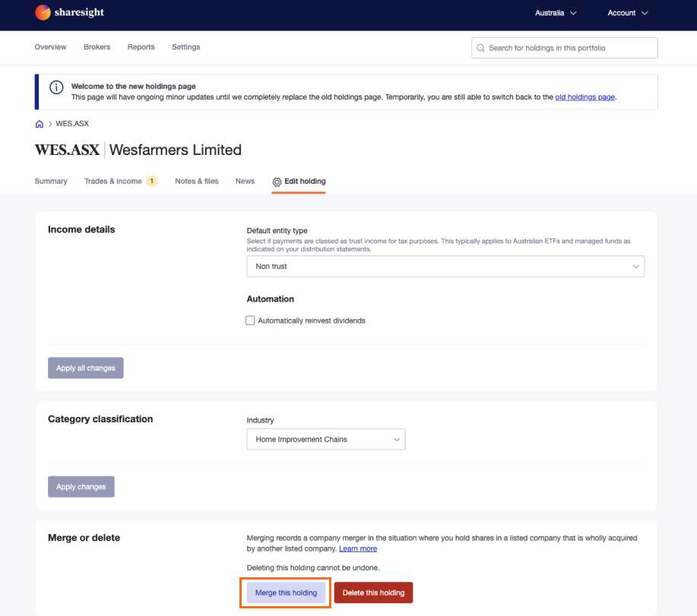Click the gear icon on Edit holding tab
697x616 pixels.
click(x=277, y=182)
